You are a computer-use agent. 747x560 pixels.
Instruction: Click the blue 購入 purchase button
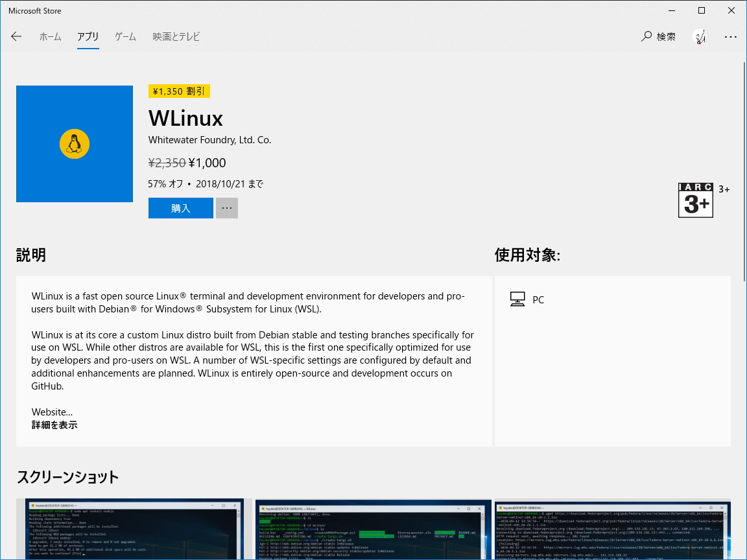click(180, 207)
